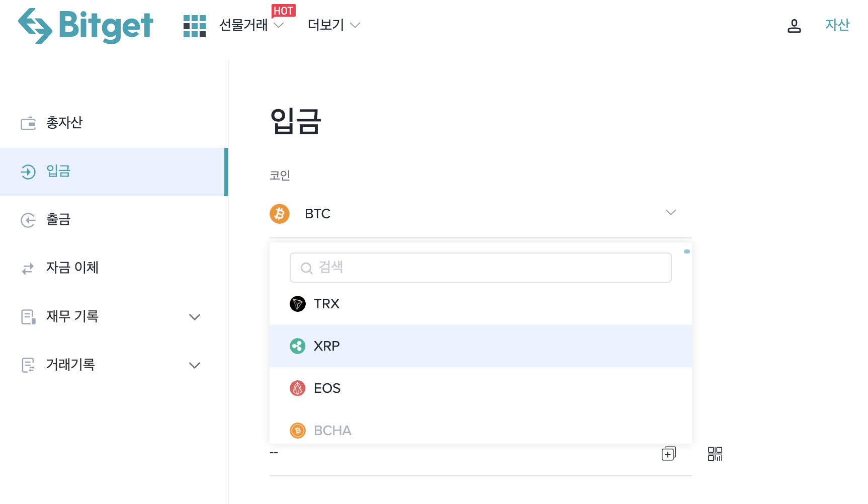Collapse the BTC coin selector
The height and width of the screenshot is (504, 868).
click(671, 213)
